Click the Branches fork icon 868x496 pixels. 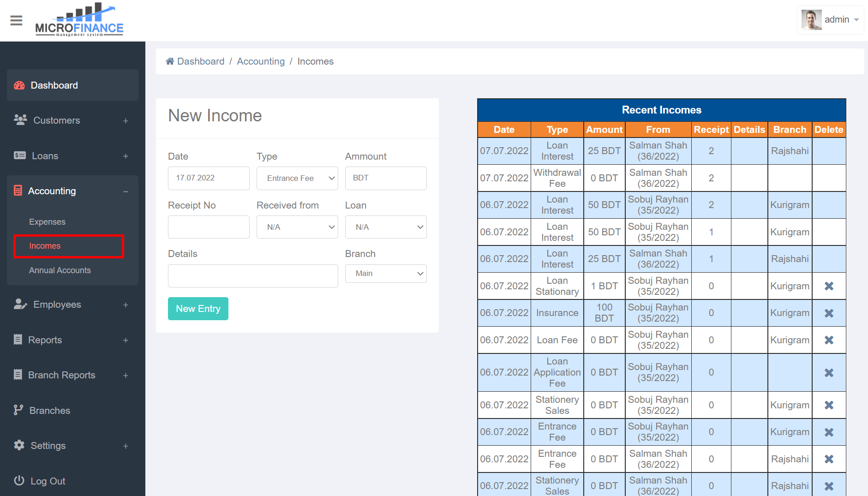pos(18,410)
